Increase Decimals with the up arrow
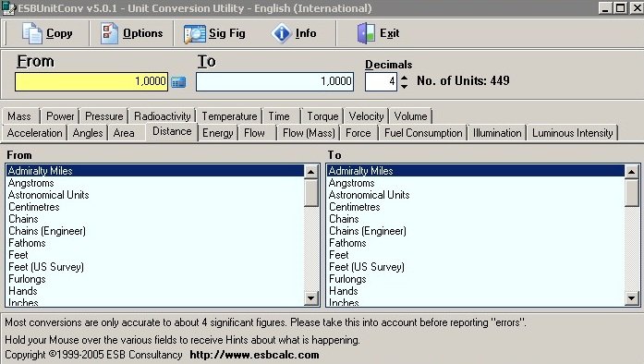The height and width of the screenshot is (364, 644). click(404, 78)
